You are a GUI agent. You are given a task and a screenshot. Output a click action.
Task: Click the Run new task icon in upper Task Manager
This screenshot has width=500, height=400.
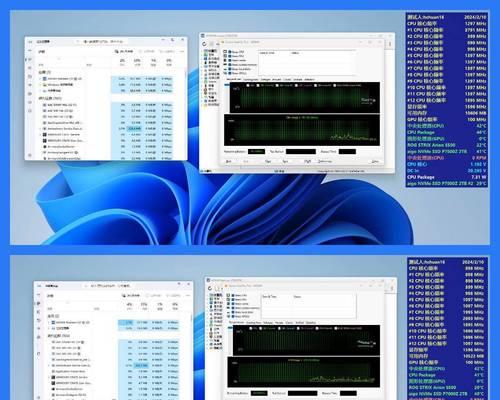[x=116, y=51]
